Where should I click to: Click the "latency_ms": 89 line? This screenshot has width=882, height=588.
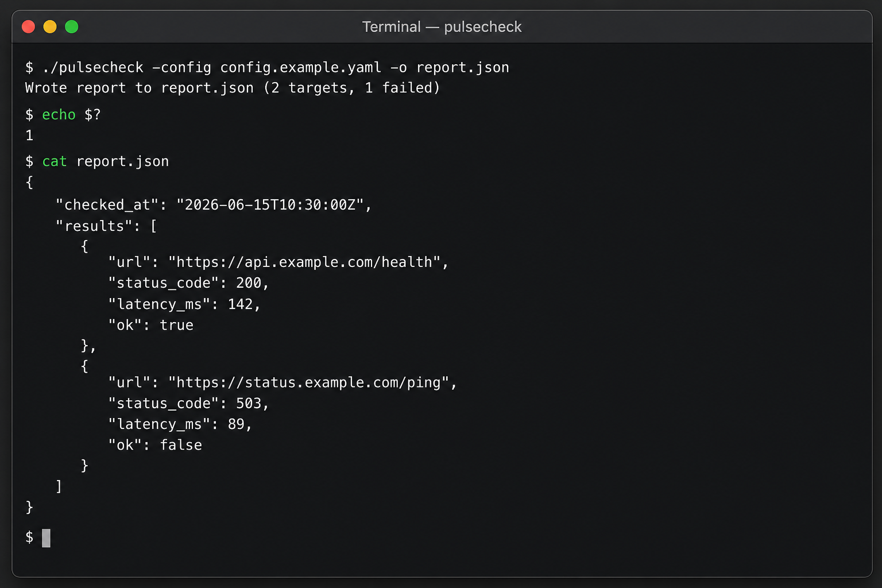click(180, 424)
